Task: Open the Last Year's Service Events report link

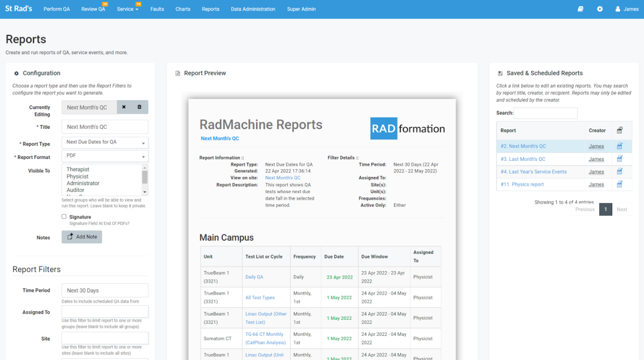Action: click(x=533, y=171)
